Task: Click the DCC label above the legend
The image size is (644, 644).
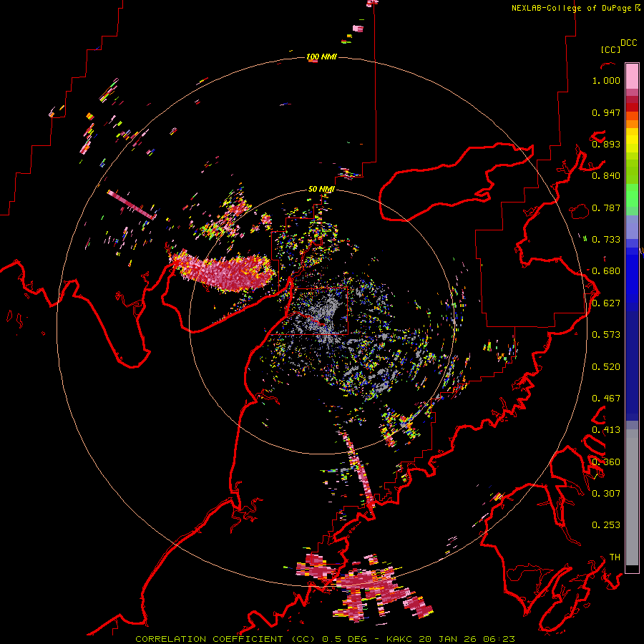Action: coord(629,43)
